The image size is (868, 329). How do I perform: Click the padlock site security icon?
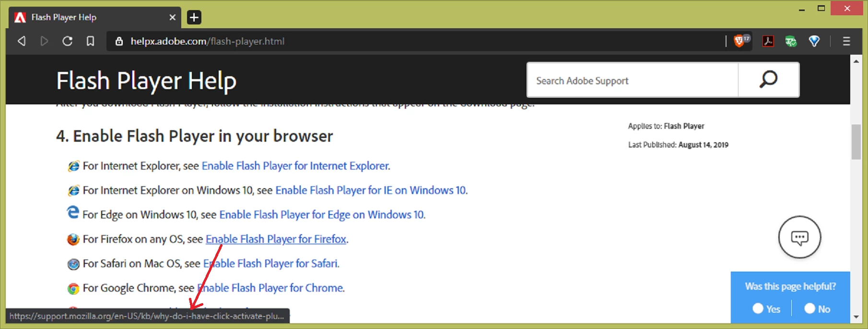tap(119, 41)
